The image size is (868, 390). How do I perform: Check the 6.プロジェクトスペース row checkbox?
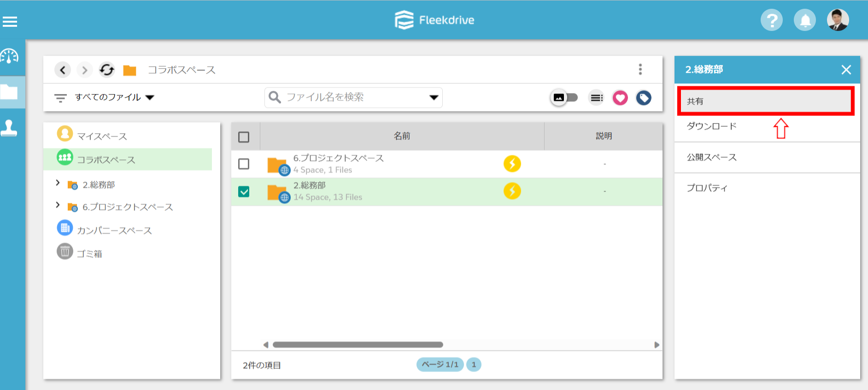[x=244, y=164]
